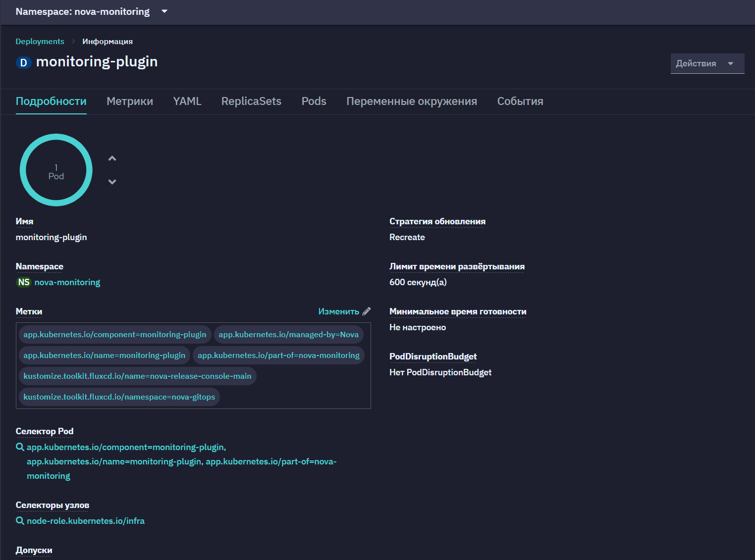
Task: Open the Pods tab
Action: [314, 102]
